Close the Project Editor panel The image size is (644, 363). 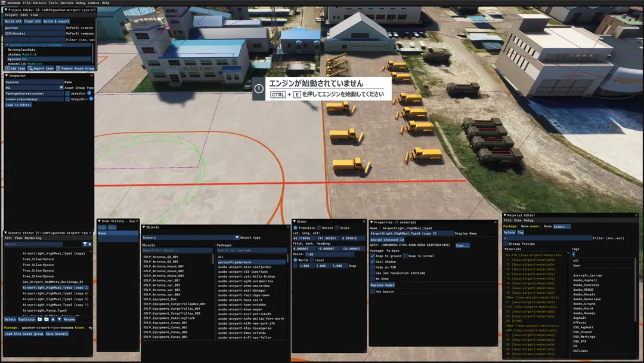(94, 10)
